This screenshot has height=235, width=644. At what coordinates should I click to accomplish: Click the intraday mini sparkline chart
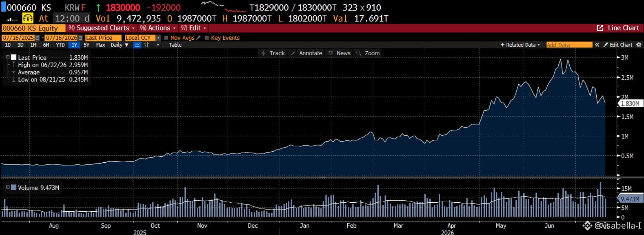point(223,7)
